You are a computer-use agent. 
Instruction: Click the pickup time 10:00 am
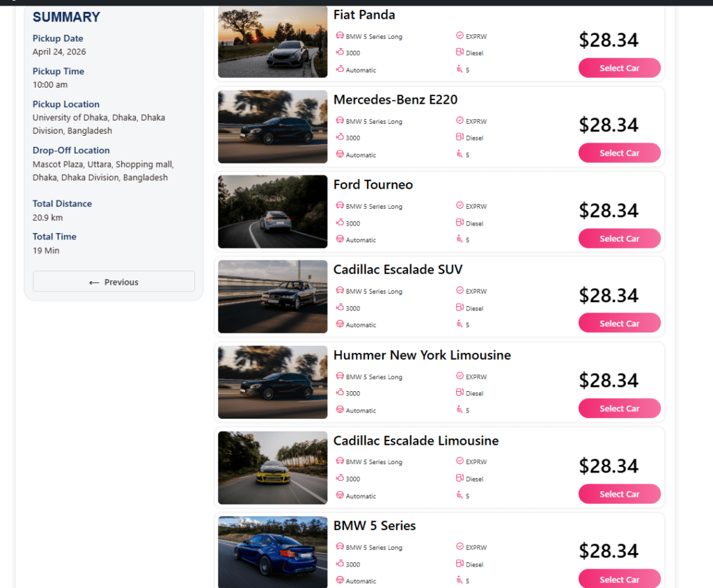click(x=50, y=84)
